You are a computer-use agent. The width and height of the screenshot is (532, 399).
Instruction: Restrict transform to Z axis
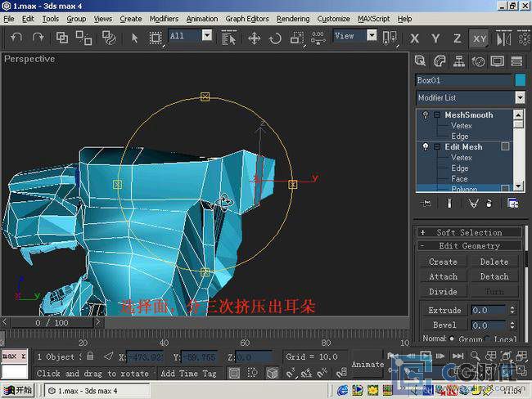(x=457, y=38)
